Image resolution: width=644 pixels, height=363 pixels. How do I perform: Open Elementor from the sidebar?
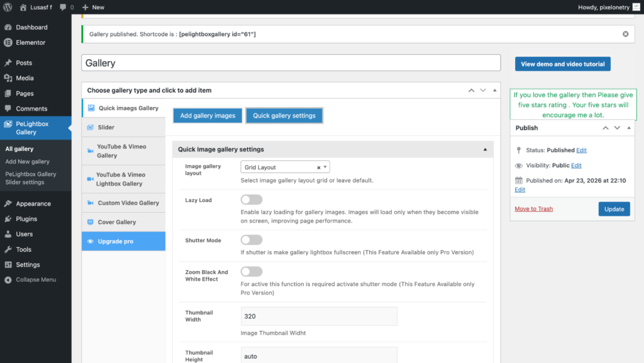tap(30, 43)
